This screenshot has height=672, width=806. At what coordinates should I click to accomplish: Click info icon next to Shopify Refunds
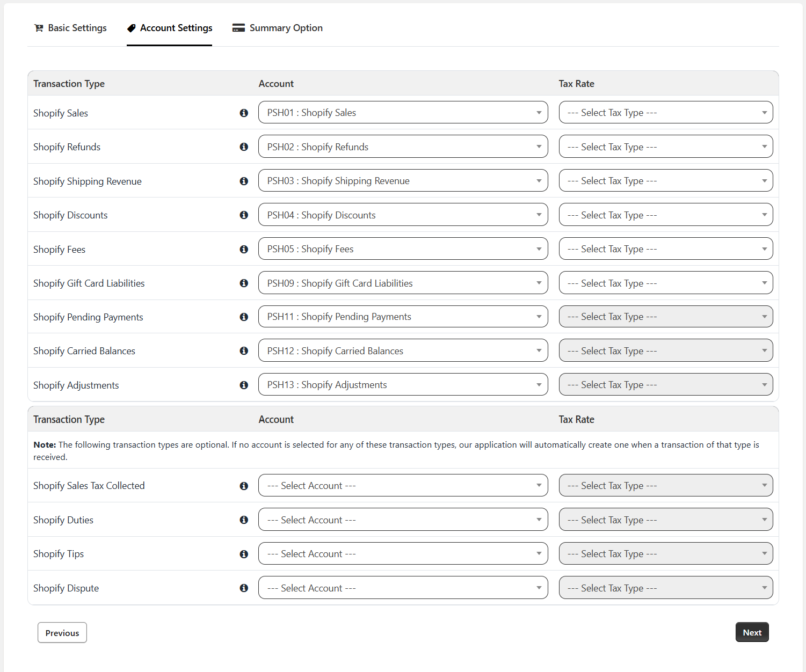click(x=244, y=147)
